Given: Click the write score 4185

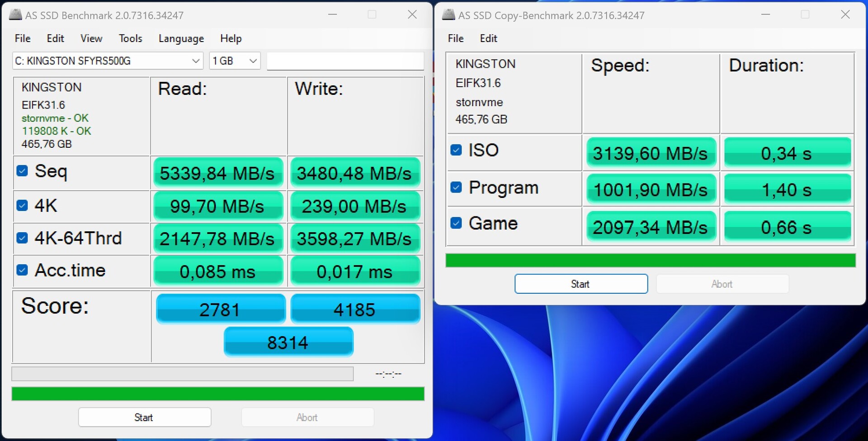Looking at the screenshot, I should (355, 309).
